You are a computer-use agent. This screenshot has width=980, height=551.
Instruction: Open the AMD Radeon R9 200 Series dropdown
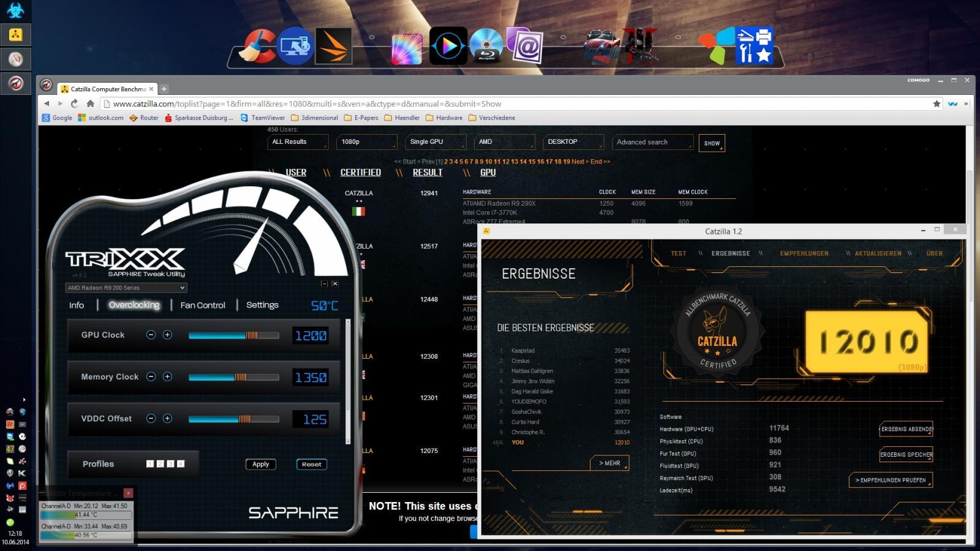pos(126,288)
